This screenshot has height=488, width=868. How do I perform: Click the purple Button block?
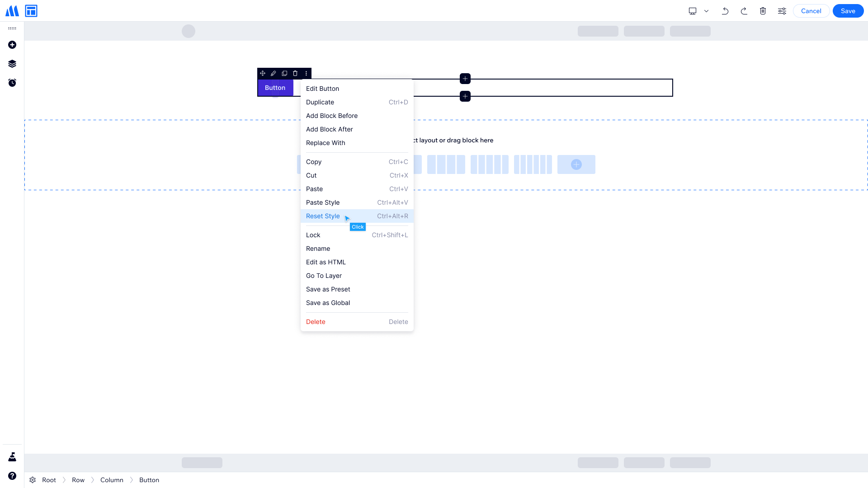click(275, 88)
